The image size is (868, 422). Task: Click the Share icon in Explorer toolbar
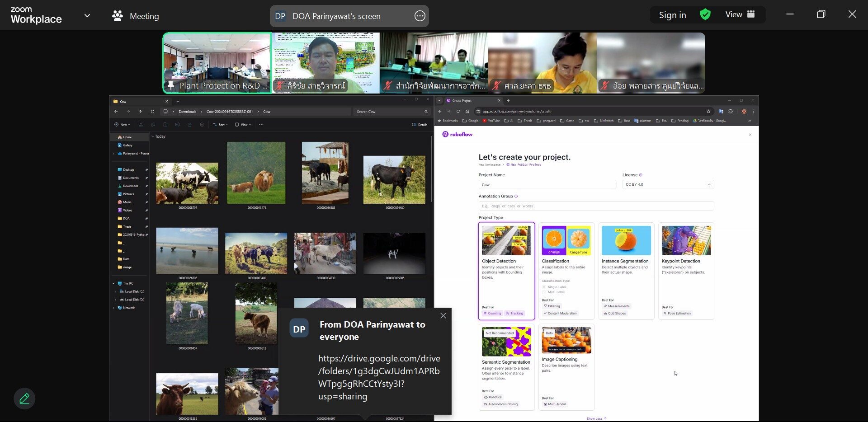189,125
